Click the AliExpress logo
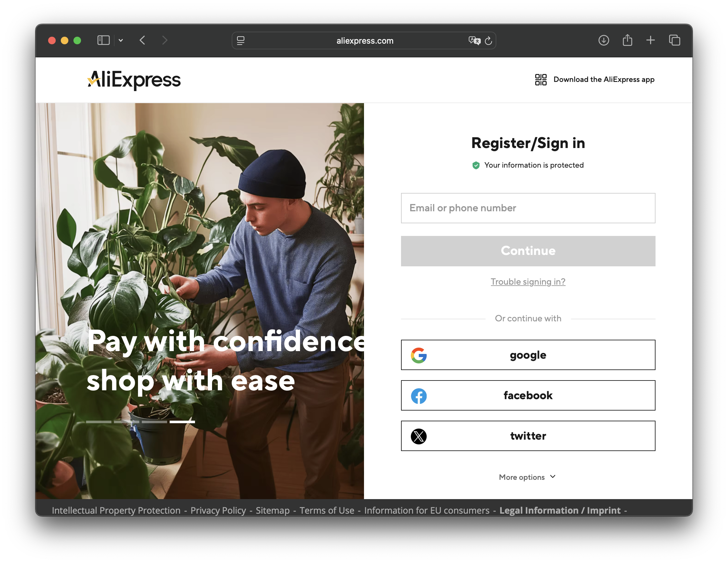This screenshot has height=563, width=728. coord(134,80)
